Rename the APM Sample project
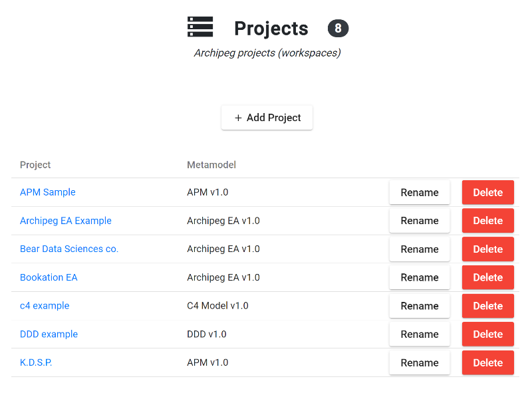Image resolution: width=532 pixels, height=399 pixels. (420, 193)
